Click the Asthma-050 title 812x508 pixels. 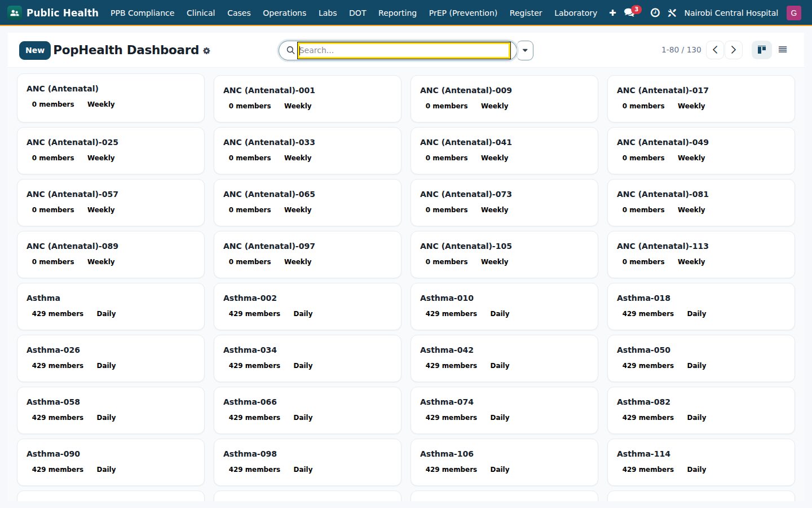point(643,350)
